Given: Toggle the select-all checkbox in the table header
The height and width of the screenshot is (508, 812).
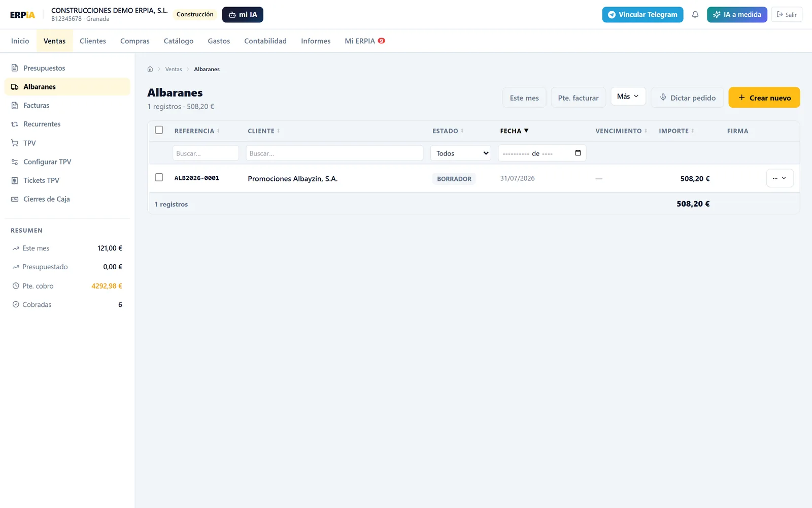Looking at the screenshot, I should 159,130.
